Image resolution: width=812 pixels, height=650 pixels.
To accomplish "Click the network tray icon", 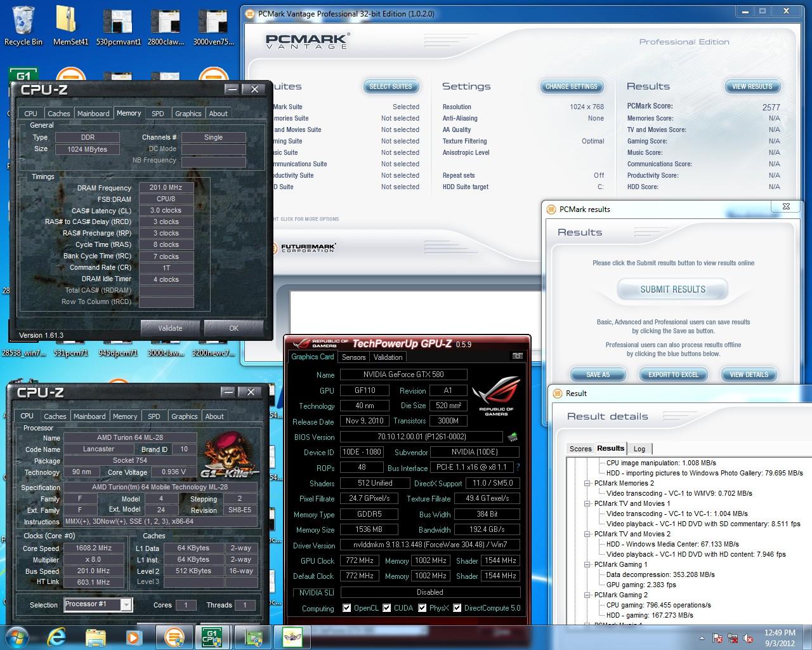I will pyautogui.click(x=733, y=638).
